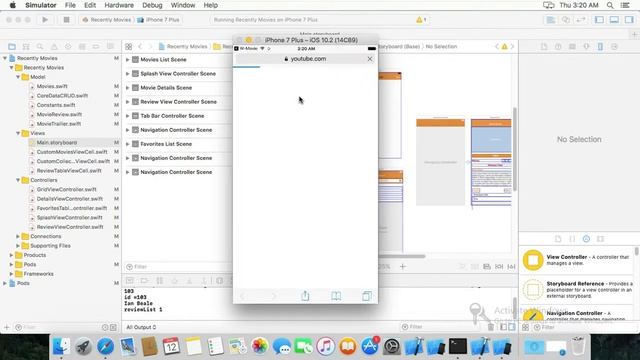Open the Debug menu
This screenshot has width=640, height=360.
[x=152, y=5]
